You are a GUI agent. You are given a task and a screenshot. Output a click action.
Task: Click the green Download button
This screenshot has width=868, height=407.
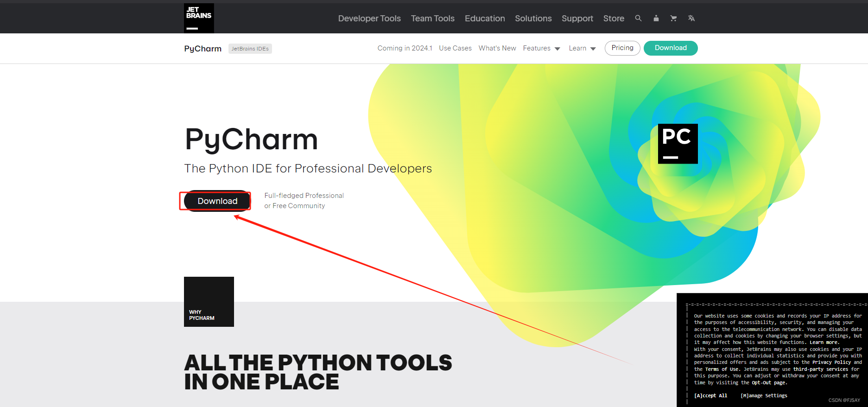[671, 48]
